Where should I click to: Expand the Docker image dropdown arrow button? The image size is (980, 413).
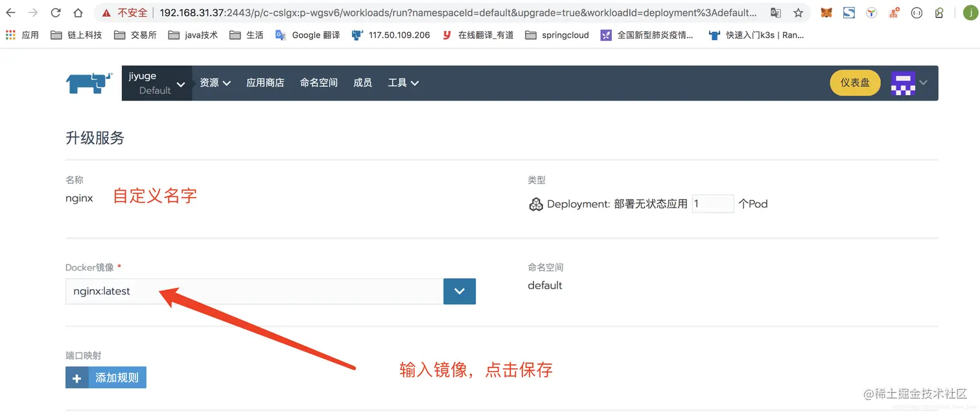pyautogui.click(x=460, y=292)
